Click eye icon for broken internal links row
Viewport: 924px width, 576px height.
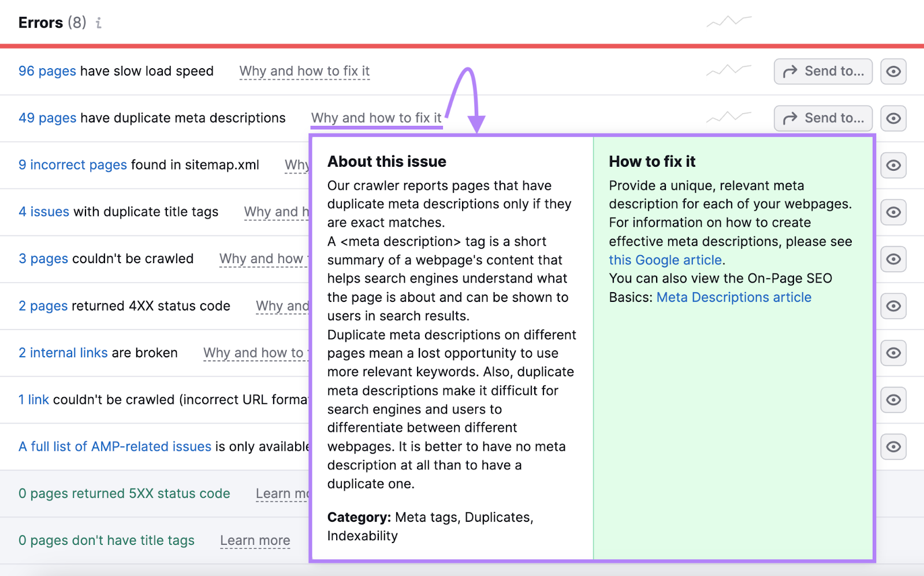pos(893,353)
